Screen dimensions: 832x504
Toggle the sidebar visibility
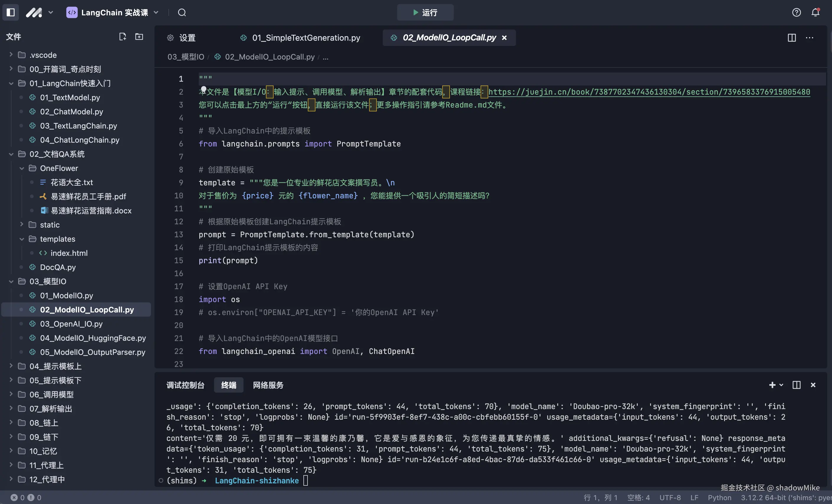(11, 12)
